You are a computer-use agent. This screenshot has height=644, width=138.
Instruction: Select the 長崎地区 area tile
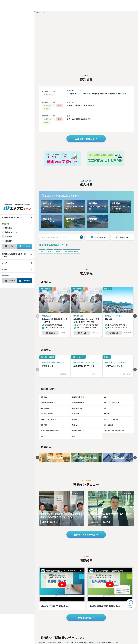[52, 207]
